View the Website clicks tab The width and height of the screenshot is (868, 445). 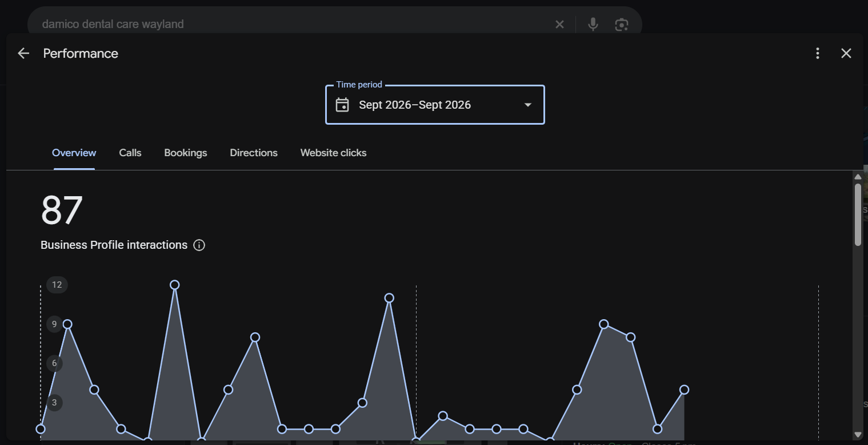point(334,153)
